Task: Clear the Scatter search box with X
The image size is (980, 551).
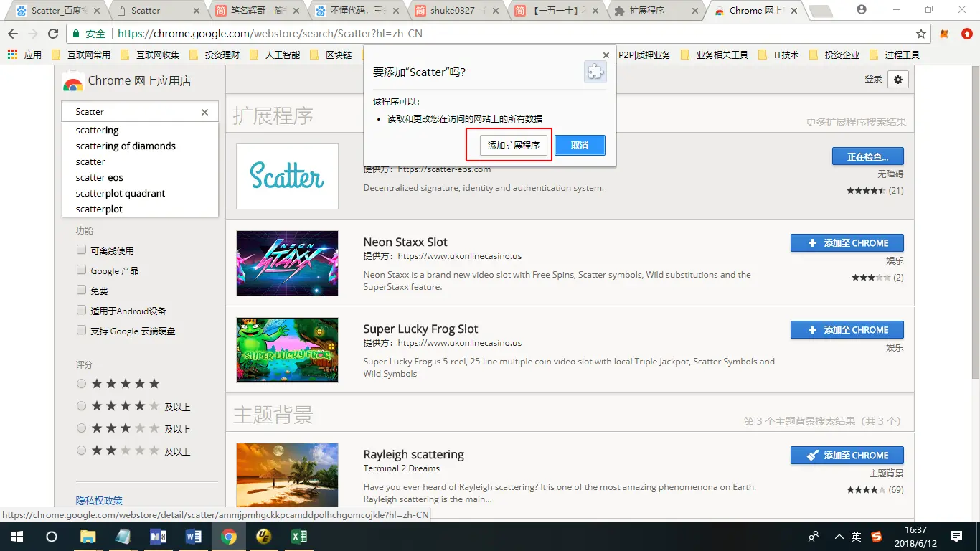Action: (x=204, y=112)
